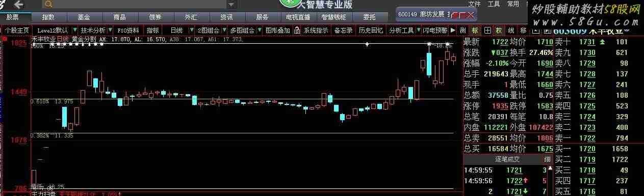Expand the 分析工具 dropdown arrow

tap(419, 31)
